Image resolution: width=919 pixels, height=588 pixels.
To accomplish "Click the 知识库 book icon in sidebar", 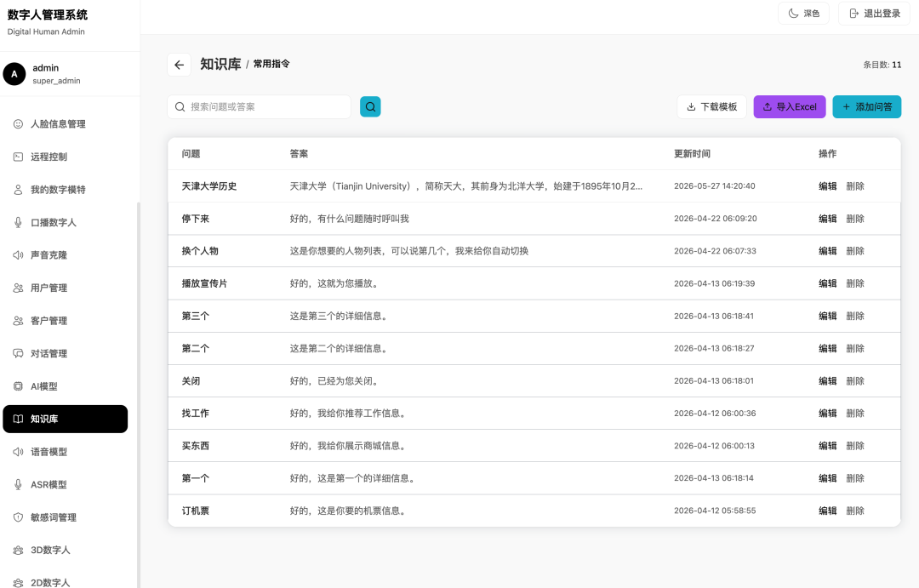I will [18, 420].
